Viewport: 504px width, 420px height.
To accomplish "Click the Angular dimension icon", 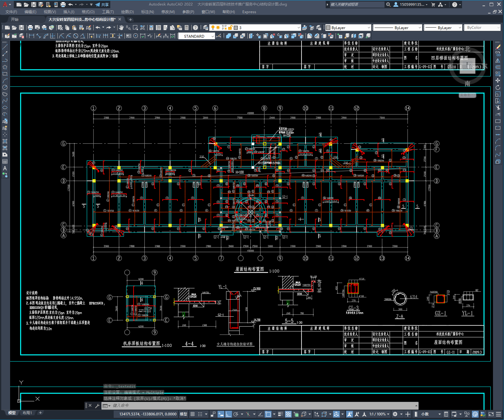I will click(82, 36).
